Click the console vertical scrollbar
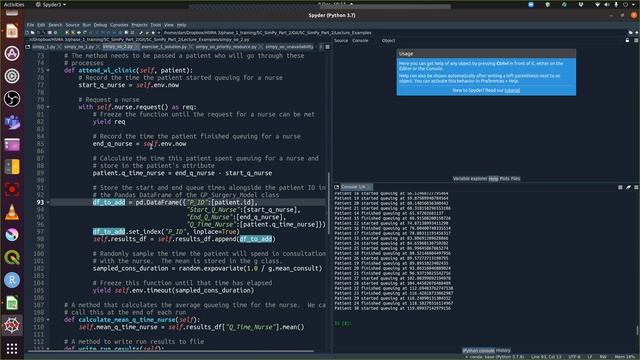Screen dimensions: 640x360 click(x=637, y=330)
